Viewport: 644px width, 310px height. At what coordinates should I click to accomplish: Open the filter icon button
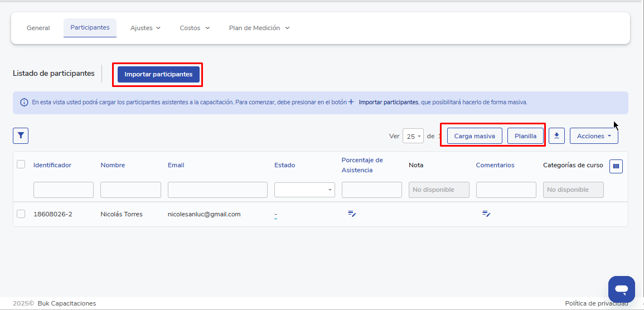(x=21, y=135)
